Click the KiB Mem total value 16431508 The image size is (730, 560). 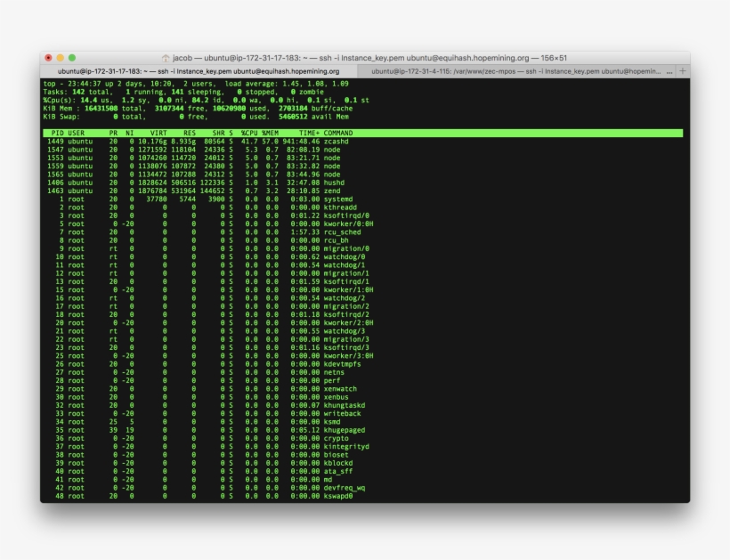(x=101, y=109)
